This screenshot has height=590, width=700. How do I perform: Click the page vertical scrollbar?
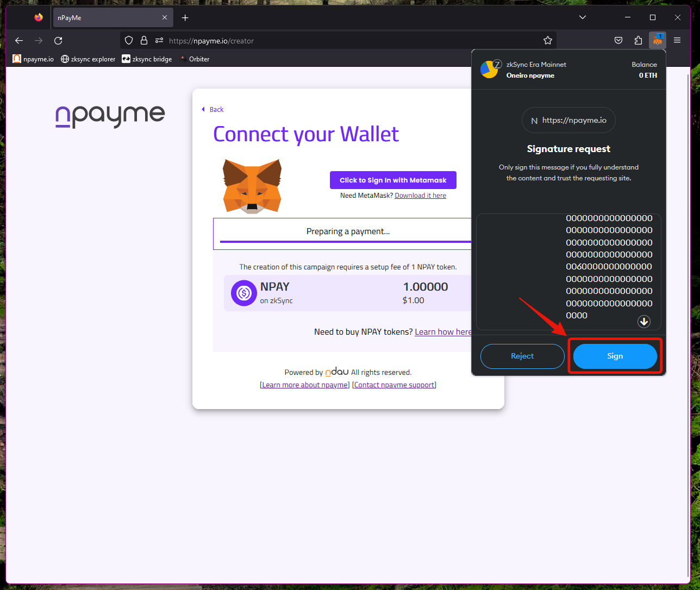[x=689, y=326]
